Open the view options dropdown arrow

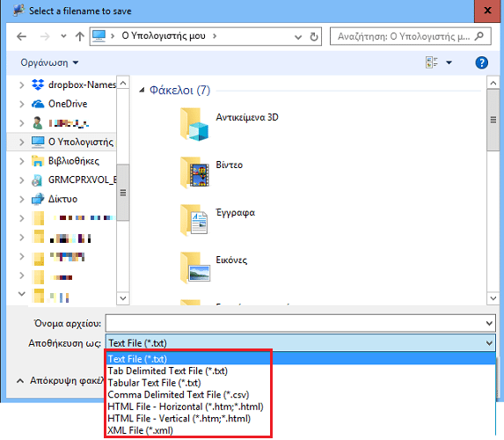tap(449, 62)
